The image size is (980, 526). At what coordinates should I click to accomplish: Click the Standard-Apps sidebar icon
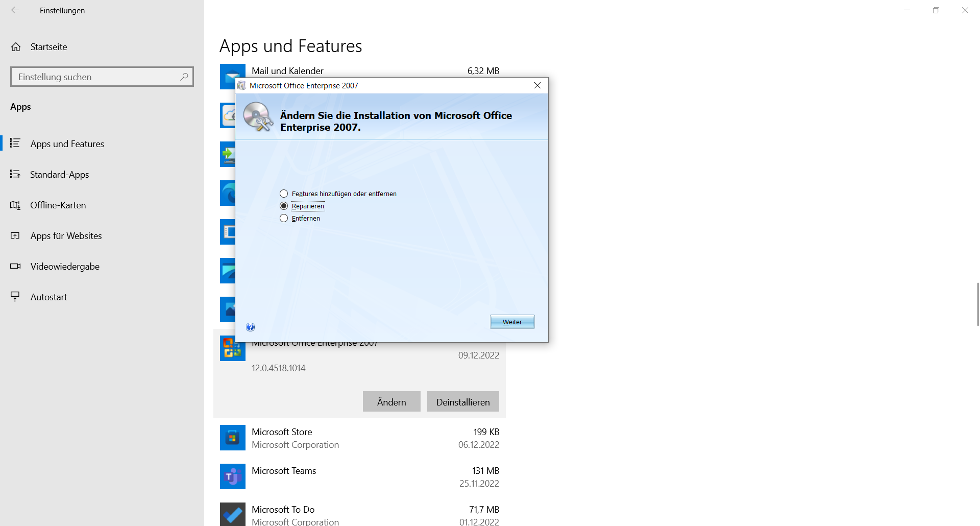[x=15, y=174]
